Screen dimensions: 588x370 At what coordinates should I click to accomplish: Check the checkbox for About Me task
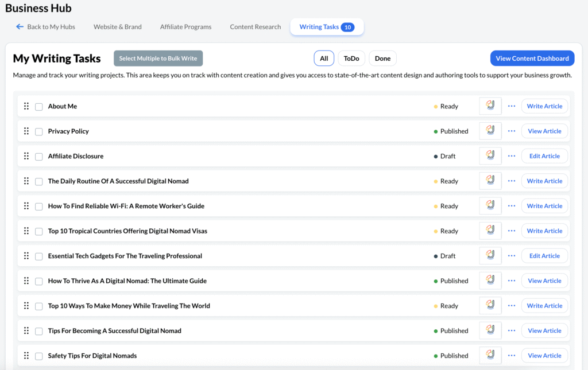38,106
